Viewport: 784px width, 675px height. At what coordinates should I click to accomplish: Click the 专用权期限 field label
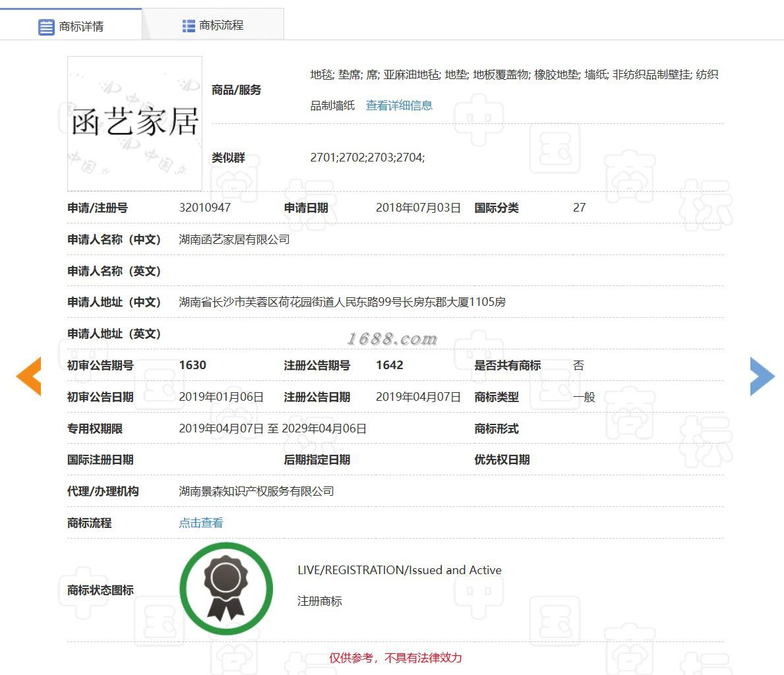[x=95, y=428]
